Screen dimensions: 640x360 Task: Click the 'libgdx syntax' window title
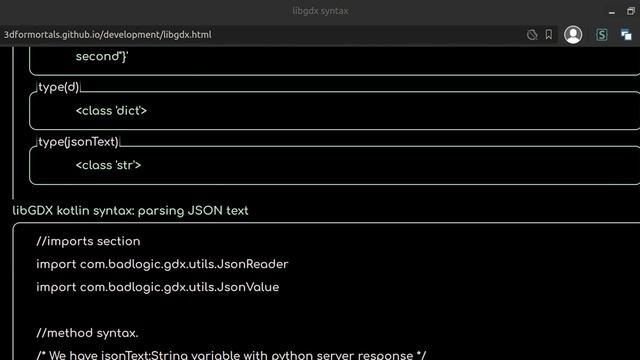(320, 11)
